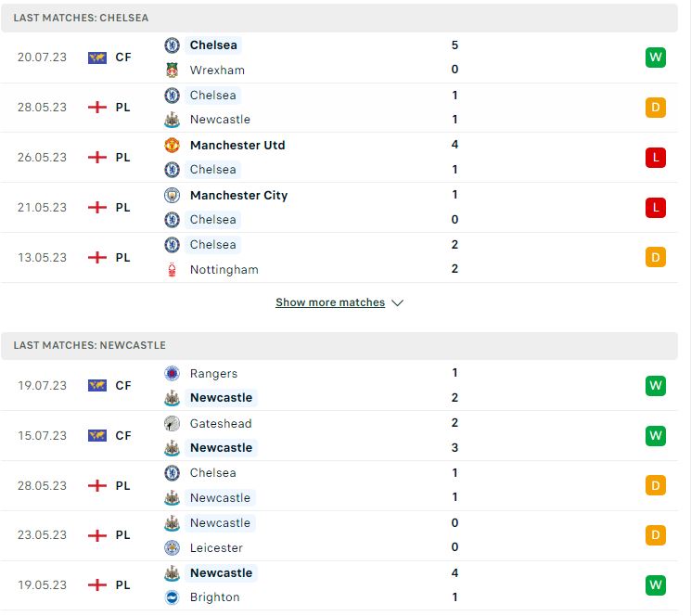The width and height of the screenshot is (691, 616).
Task: Click the Brighton club crest icon
Action: pos(172,597)
